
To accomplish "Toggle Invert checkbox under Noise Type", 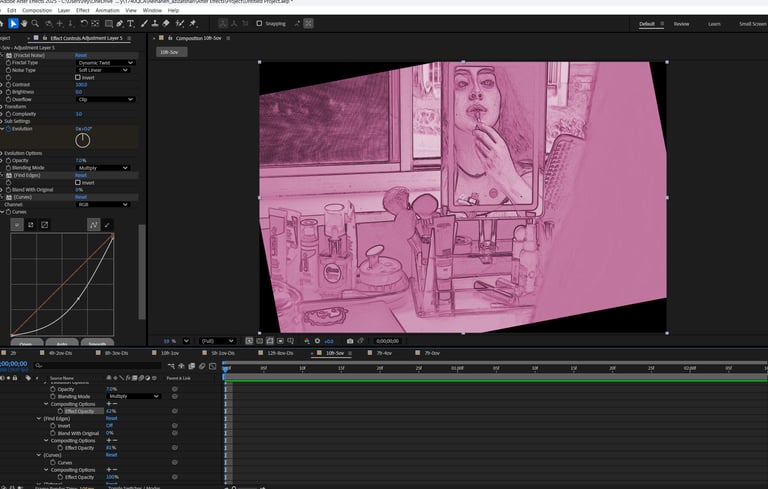I will click(79, 77).
